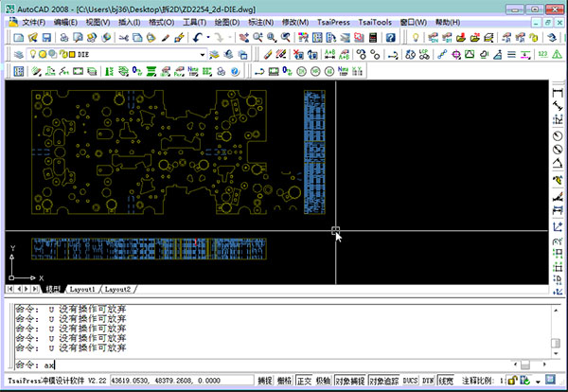Image resolution: width=568 pixels, height=392 pixels.
Task: Click the Undo arrow in toolbar
Action: pos(197,37)
